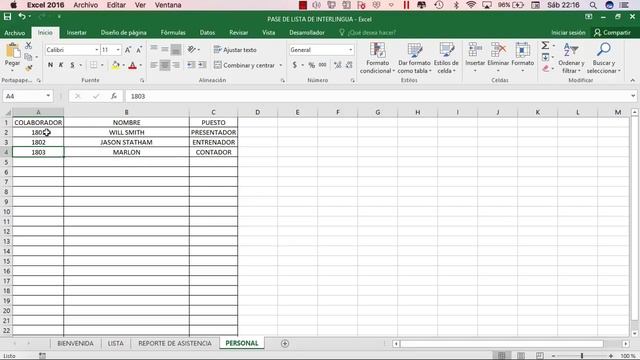
Task: Click the Compartir button
Action: (x=612, y=33)
